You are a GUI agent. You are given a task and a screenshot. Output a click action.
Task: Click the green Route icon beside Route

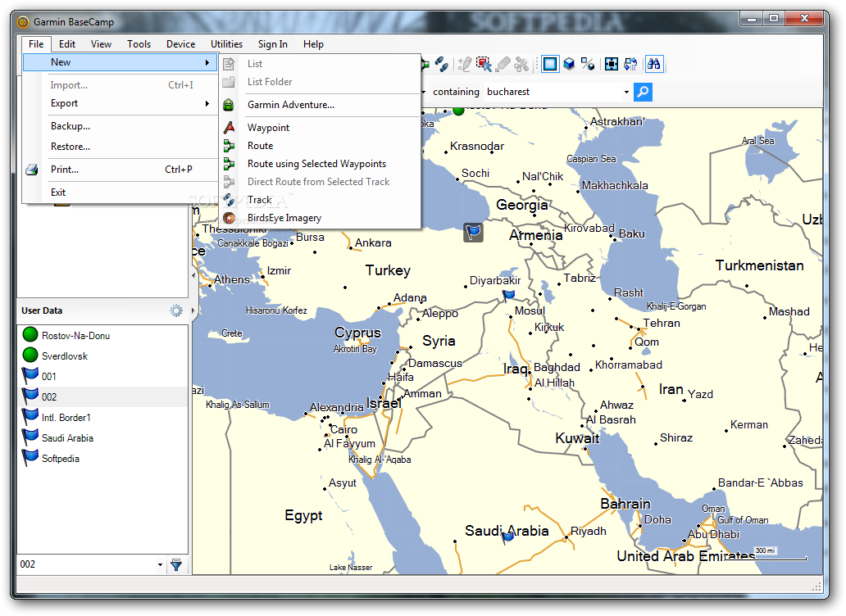coord(229,146)
